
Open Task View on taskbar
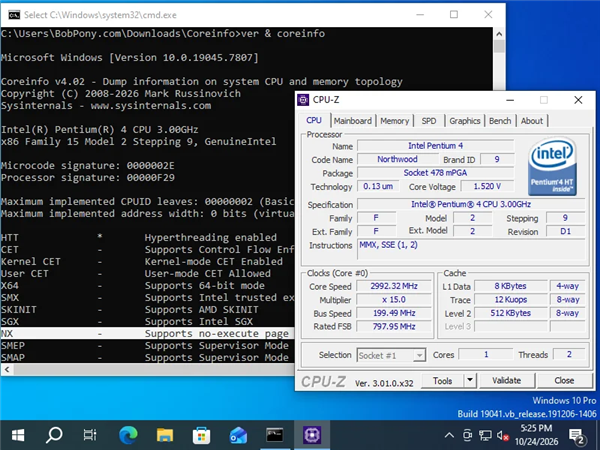coord(90,435)
